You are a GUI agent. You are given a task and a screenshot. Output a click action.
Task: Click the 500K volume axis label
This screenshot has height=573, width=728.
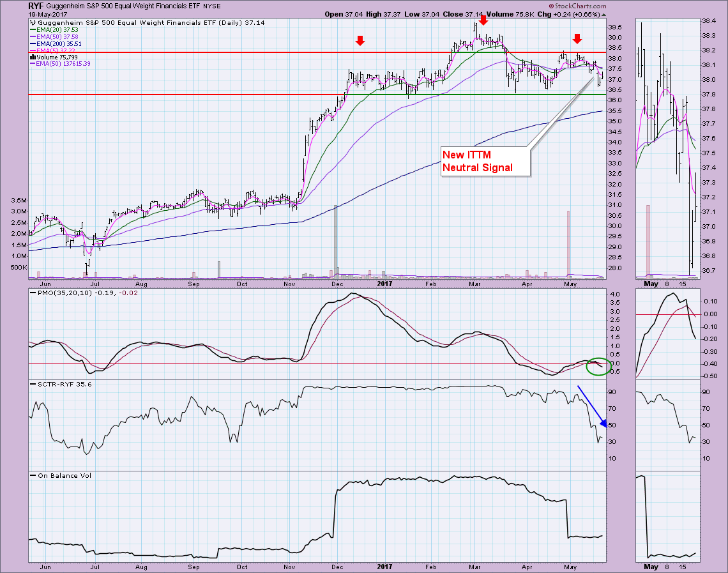[x=19, y=268]
